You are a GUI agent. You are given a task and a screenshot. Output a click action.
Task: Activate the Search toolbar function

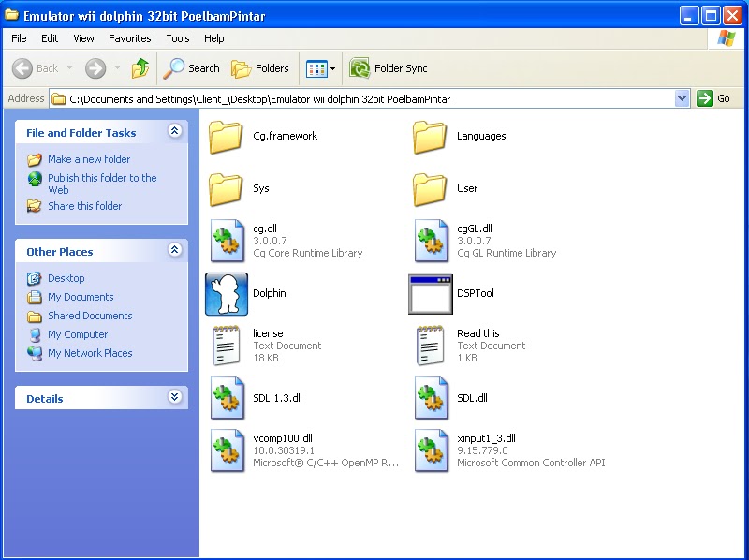(191, 68)
